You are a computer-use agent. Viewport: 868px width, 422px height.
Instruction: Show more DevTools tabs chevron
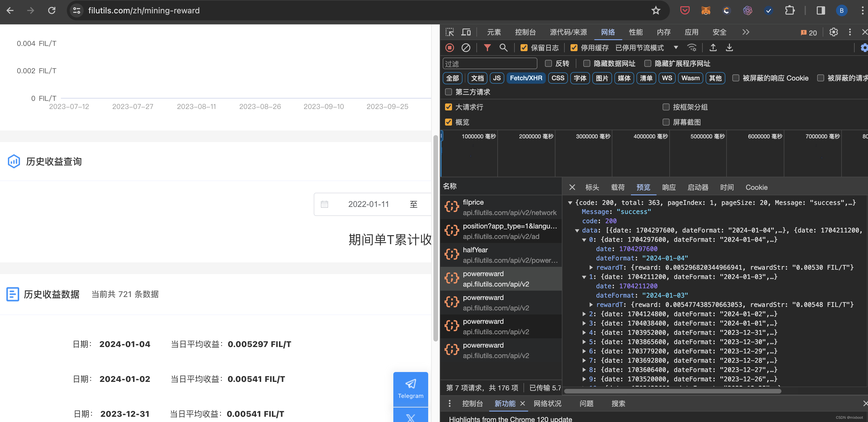(x=745, y=32)
